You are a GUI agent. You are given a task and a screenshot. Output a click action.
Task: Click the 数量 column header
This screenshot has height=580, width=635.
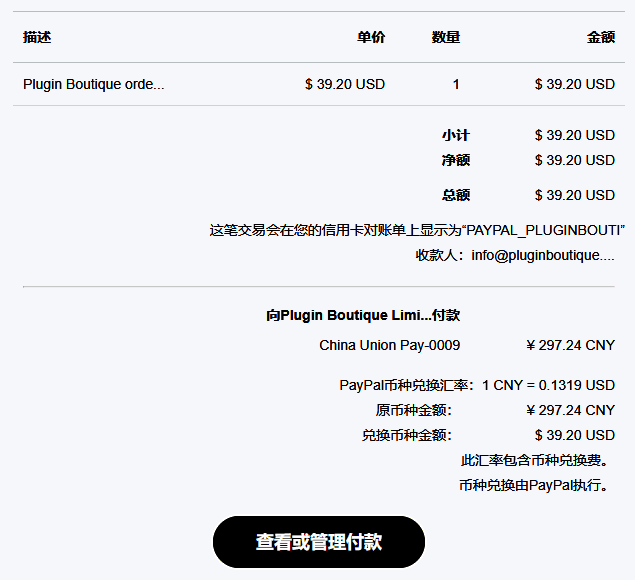pyautogui.click(x=446, y=37)
